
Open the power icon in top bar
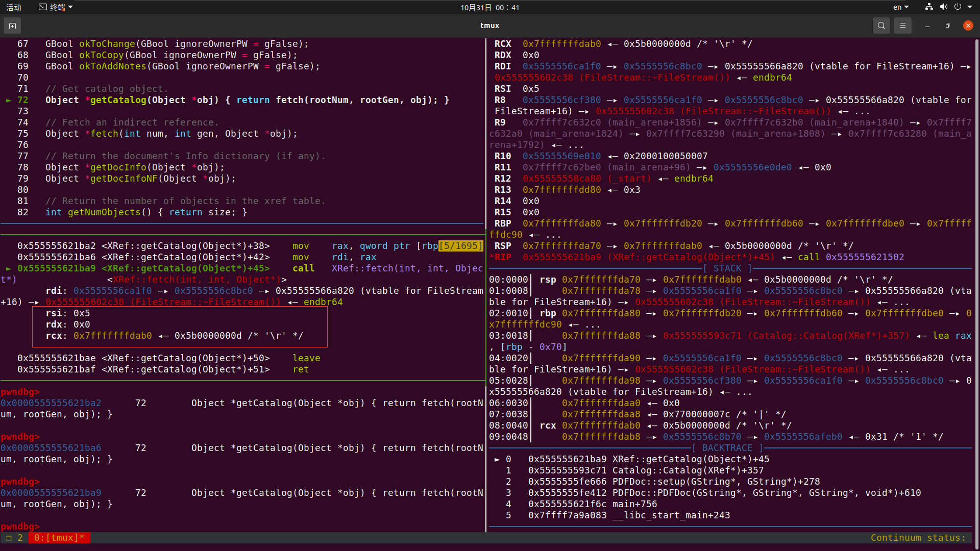[958, 7]
